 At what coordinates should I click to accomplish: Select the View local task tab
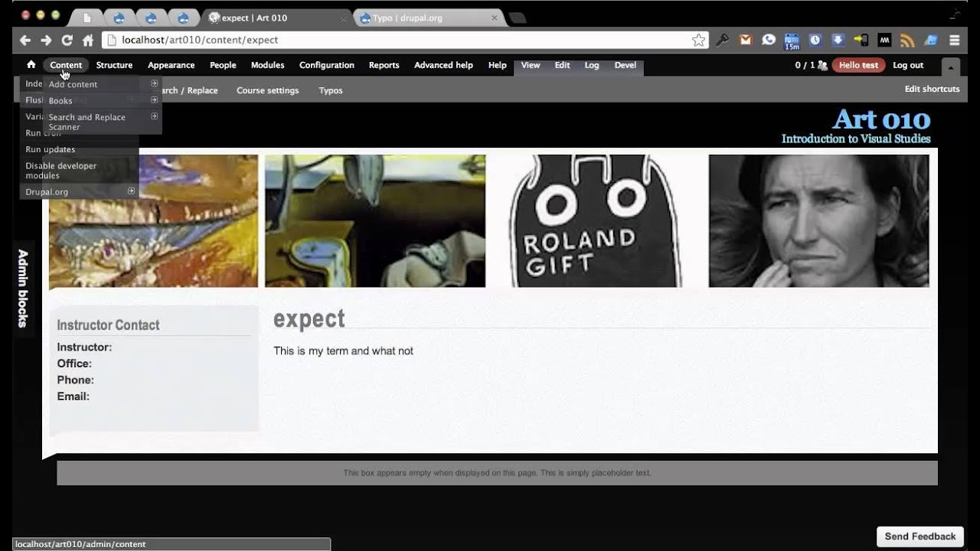point(531,65)
